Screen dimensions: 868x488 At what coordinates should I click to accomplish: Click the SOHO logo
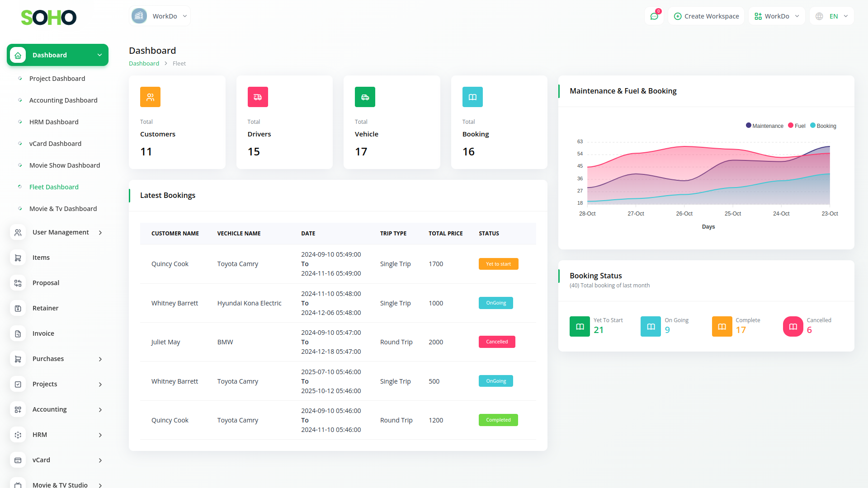(49, 18)
